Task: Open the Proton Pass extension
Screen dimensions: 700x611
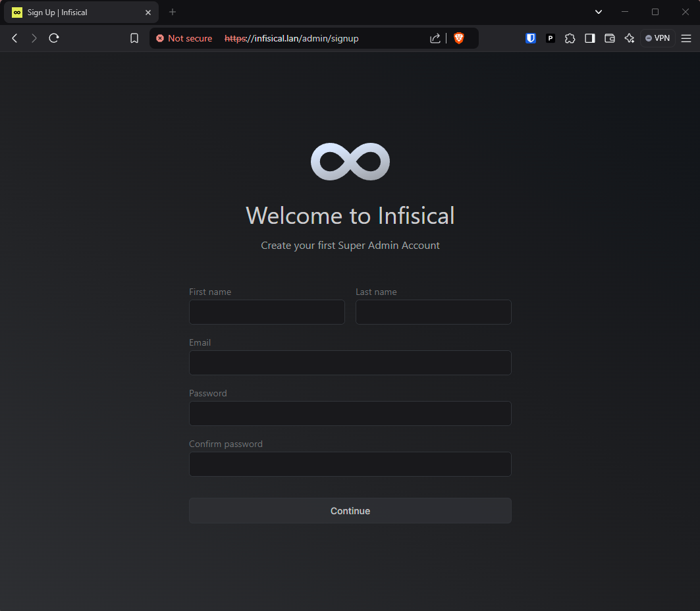Action: pyautogui.click(x=550, y=38)
